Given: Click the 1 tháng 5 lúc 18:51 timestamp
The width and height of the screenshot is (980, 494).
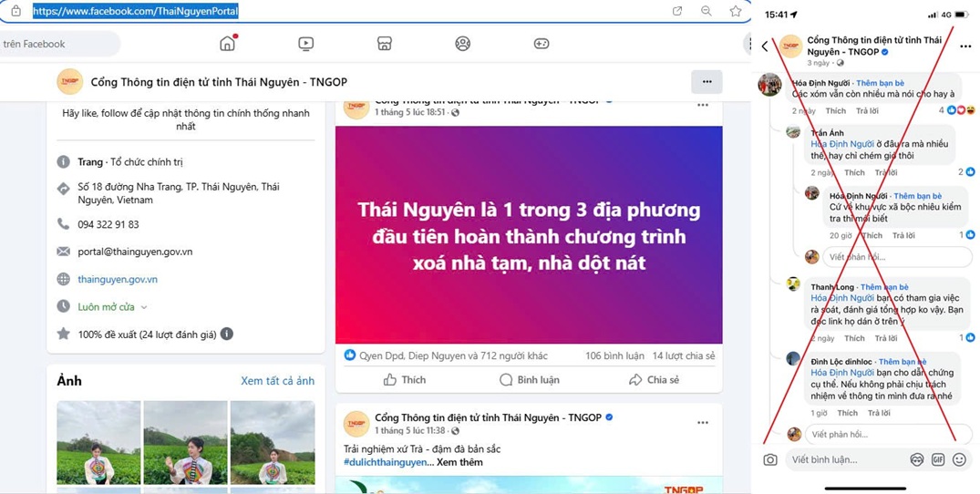Looking at the screenshot, I should [410, 112].
